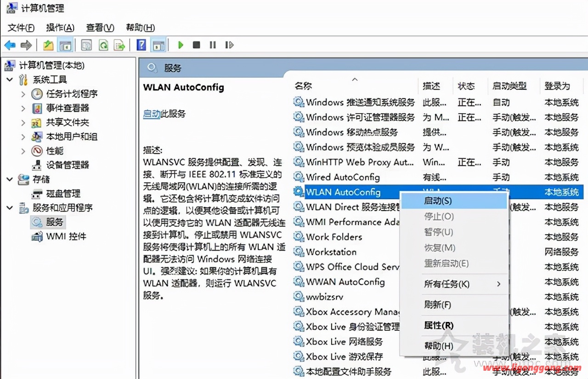
Task: Click the Refresh toolbar icon
Action: (x=103, y=45)
